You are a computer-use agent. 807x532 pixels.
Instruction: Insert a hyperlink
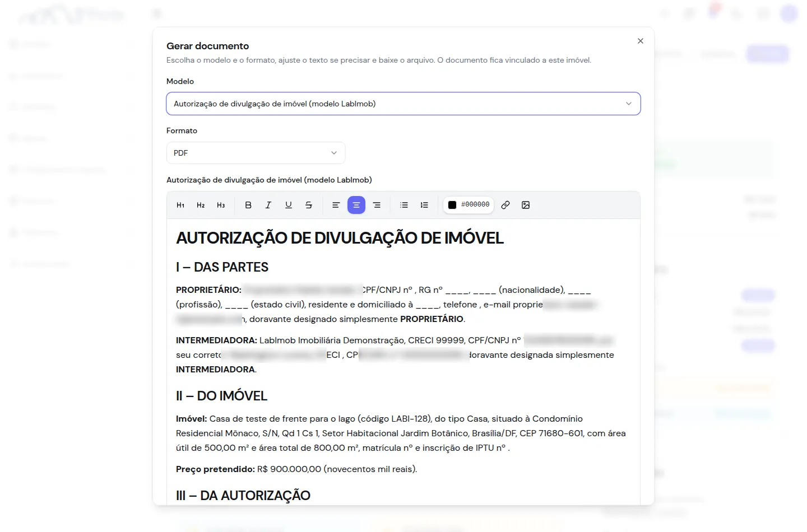[x=505, y=205]
